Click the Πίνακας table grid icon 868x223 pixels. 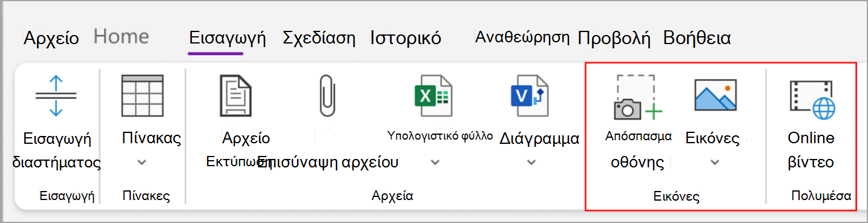(x=142, y=95)
